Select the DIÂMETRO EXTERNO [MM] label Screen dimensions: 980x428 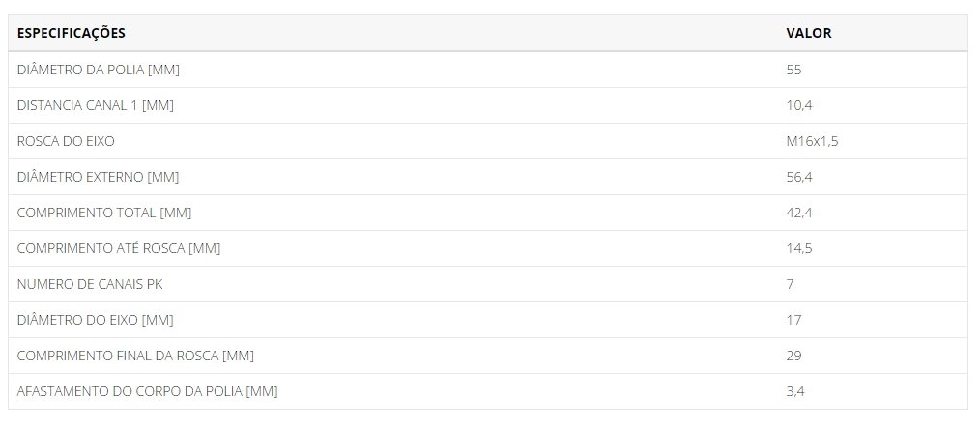99,177
